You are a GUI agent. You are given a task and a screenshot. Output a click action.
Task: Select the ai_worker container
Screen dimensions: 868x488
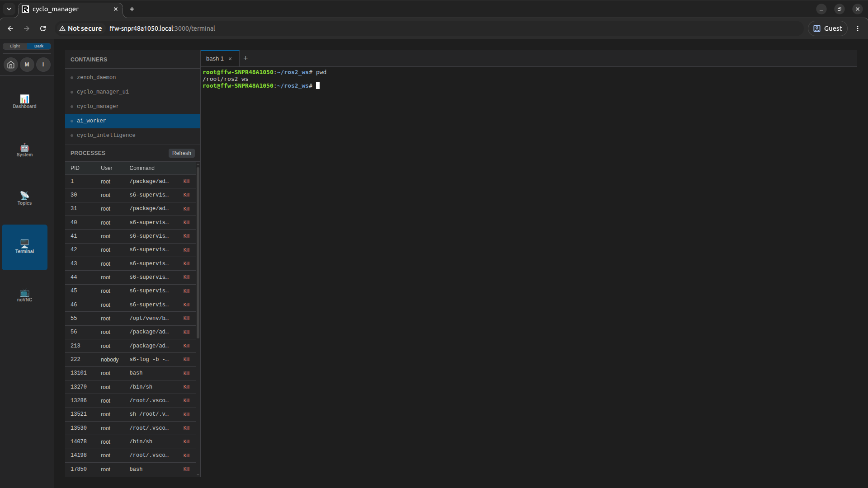pos(132,121)
